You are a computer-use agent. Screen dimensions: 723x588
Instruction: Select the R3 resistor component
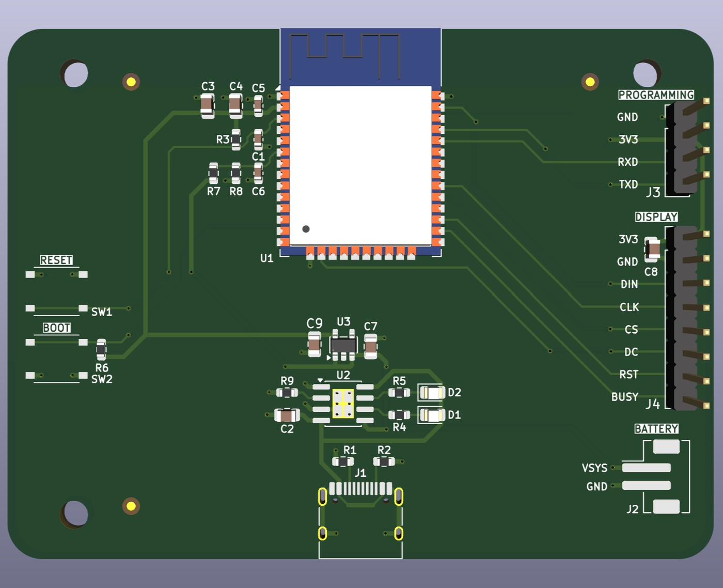click(236, 140)
